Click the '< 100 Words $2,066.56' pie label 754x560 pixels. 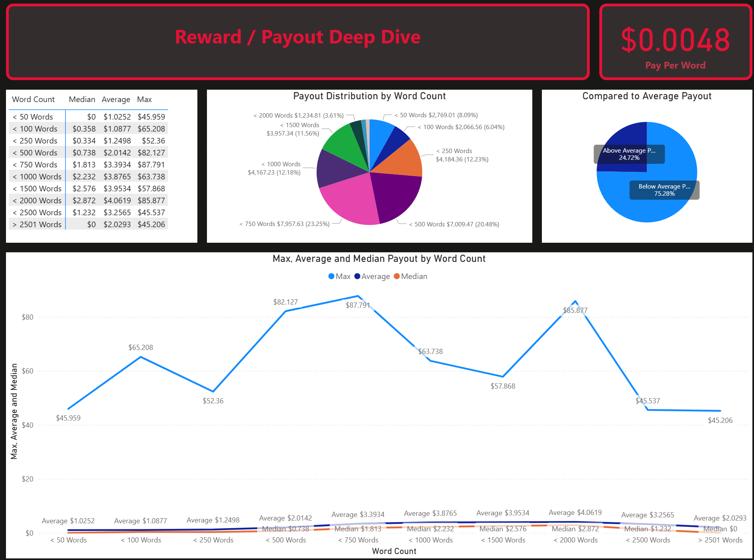(461, 127)
